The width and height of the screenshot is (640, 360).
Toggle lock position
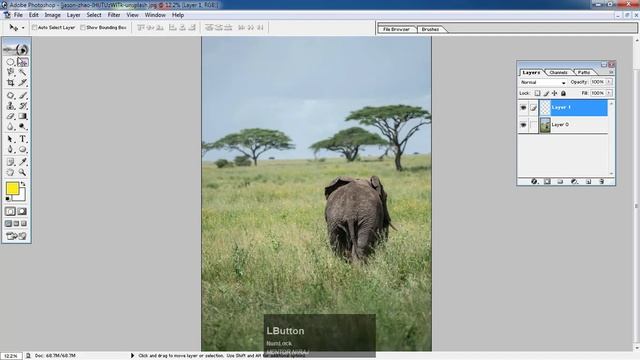tap(555, 93)
